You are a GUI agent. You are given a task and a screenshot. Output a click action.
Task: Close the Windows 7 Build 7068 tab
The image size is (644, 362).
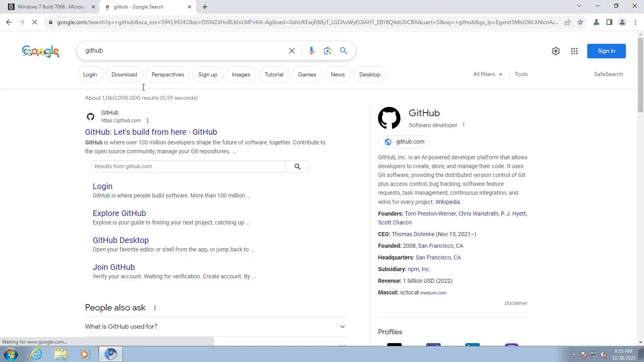pyautogui.click(x=93, y=7)
